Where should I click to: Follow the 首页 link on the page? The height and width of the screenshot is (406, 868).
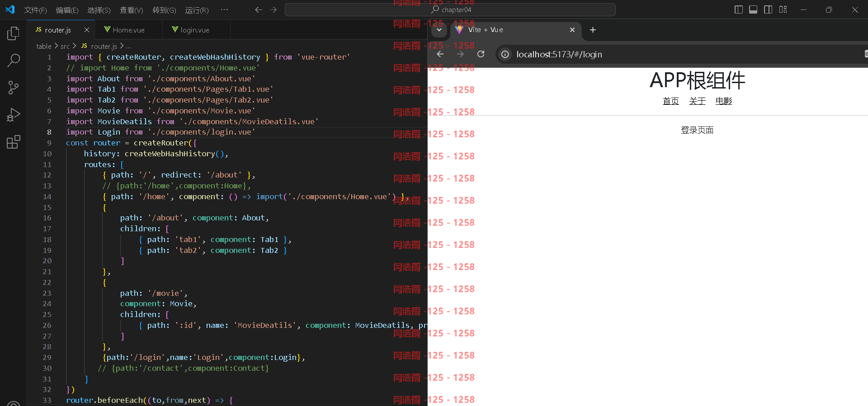[670, 101]
